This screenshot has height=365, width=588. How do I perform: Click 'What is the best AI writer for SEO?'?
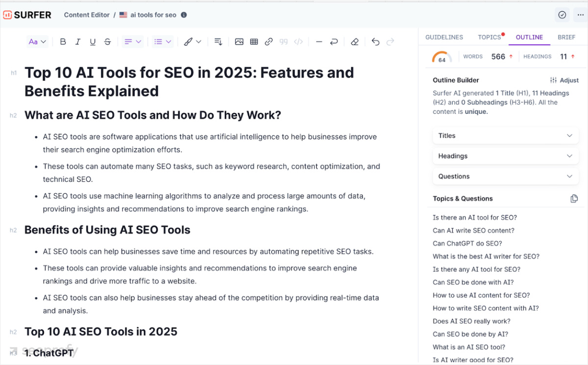(x=486, y=256)
